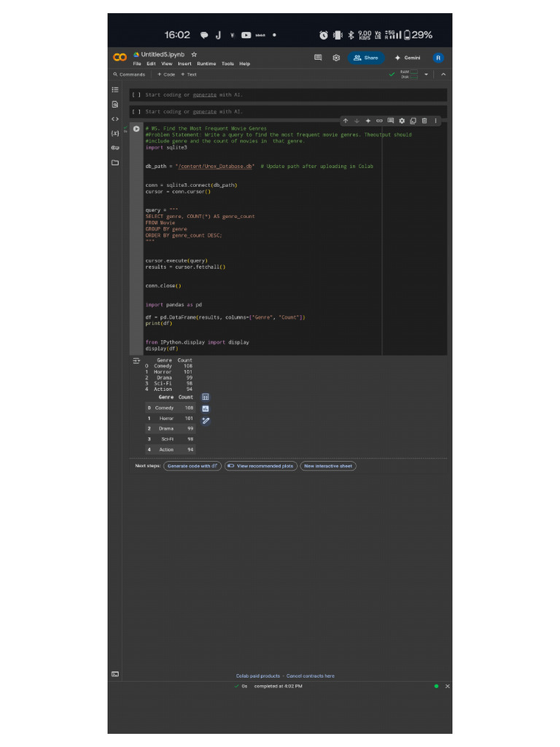560x747 pixels.
Task: Collapse the header with the chevron
Action: (x=443, y=74)
